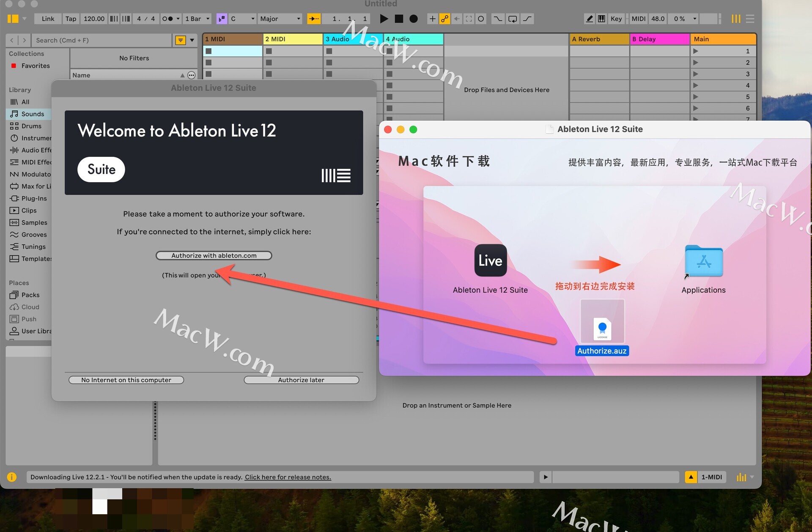Click the phase nudge down icon

pos(114,19)
